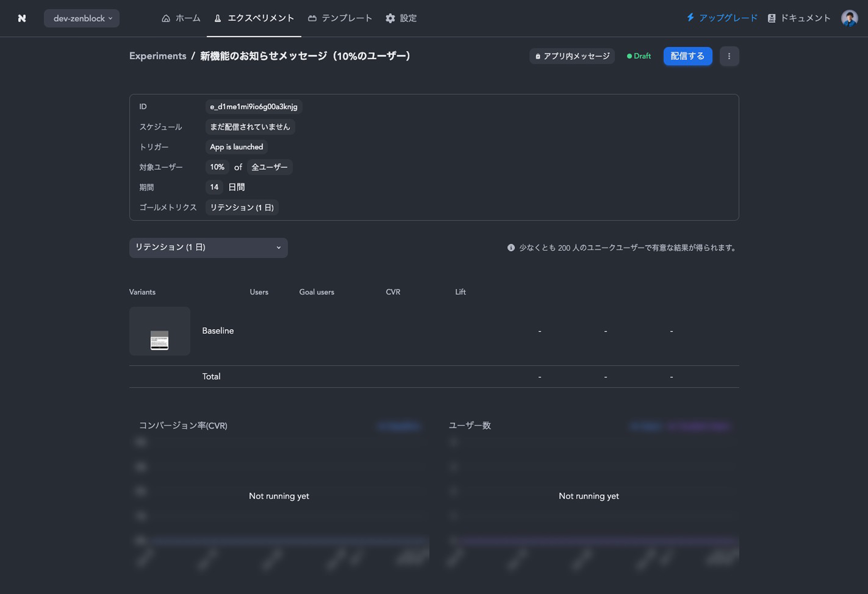Edit the 10% target users percentage
Screen dimensions: 868x594
click(x=217, y=167)
